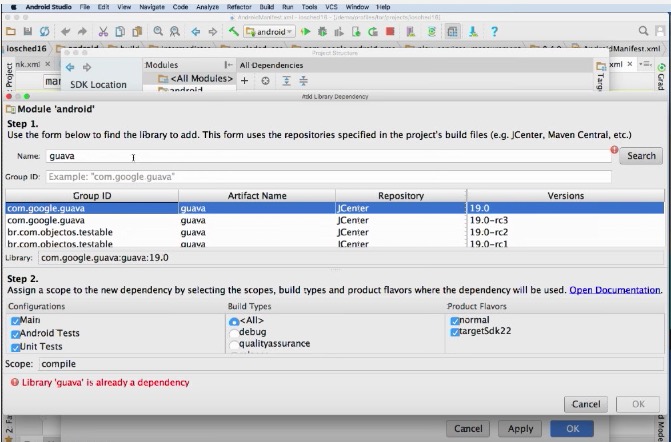The height and width of the screenshot is (442, 671).
Task: Click Apply in the Project Structure window
Action: point(520,429)
